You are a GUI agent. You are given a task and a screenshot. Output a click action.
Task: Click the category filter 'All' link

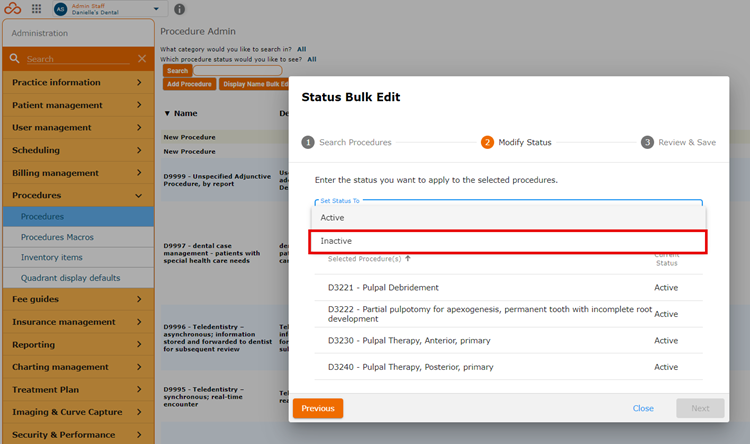(x=301, y=49)
